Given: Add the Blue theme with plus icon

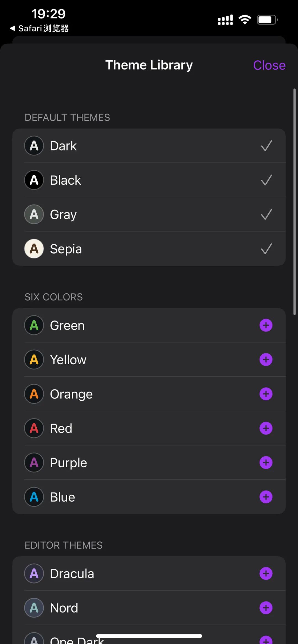Looking at the screenshot, I should (266, 497).
